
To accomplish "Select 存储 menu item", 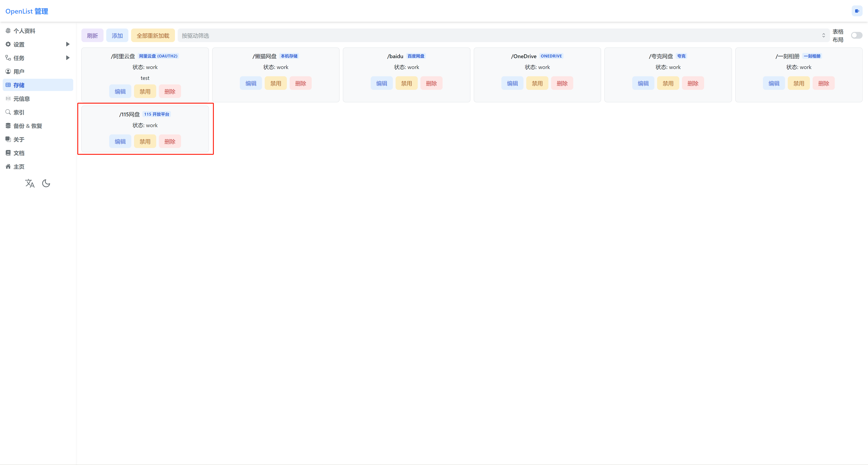I will pos(38,85).
